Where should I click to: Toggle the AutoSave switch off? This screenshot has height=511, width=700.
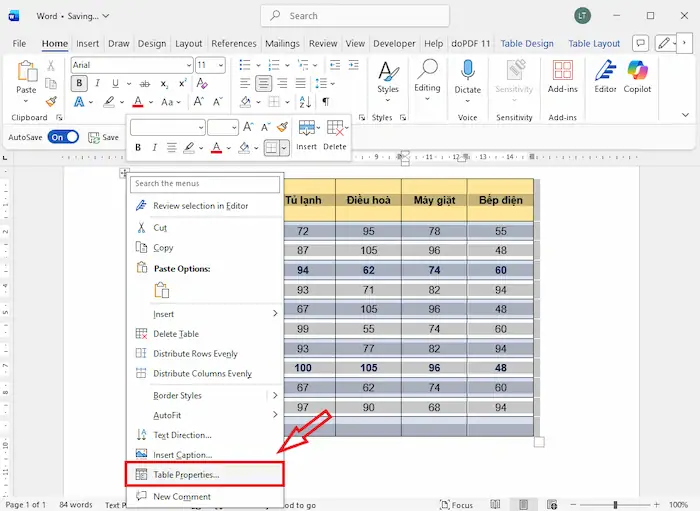coord(62,137)
